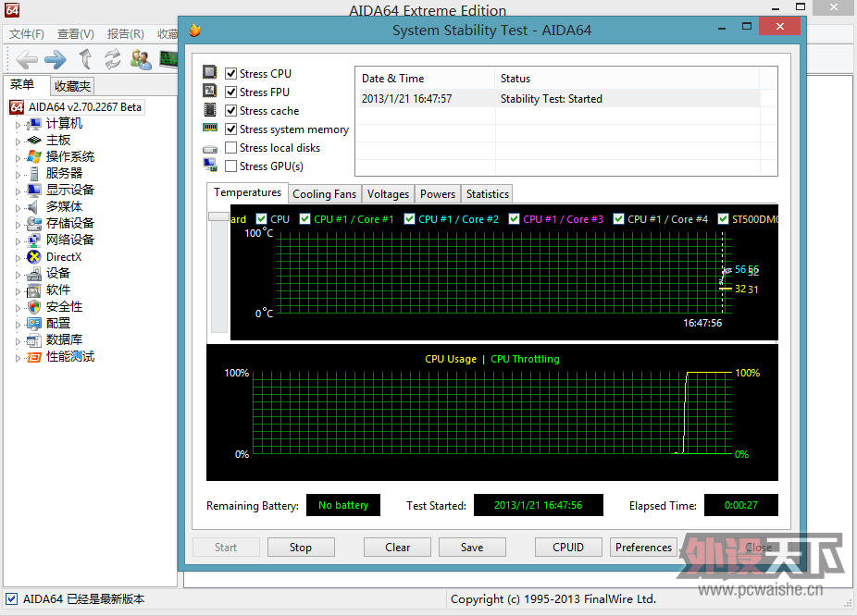Select the Stability Test: Started log row

[558, 99]
